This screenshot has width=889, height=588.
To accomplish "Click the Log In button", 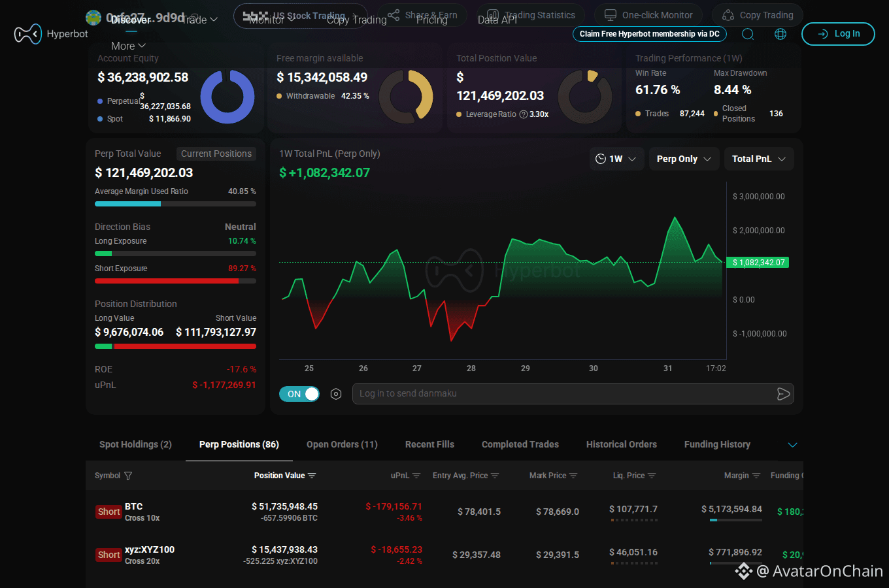I will tap(838, 34).
